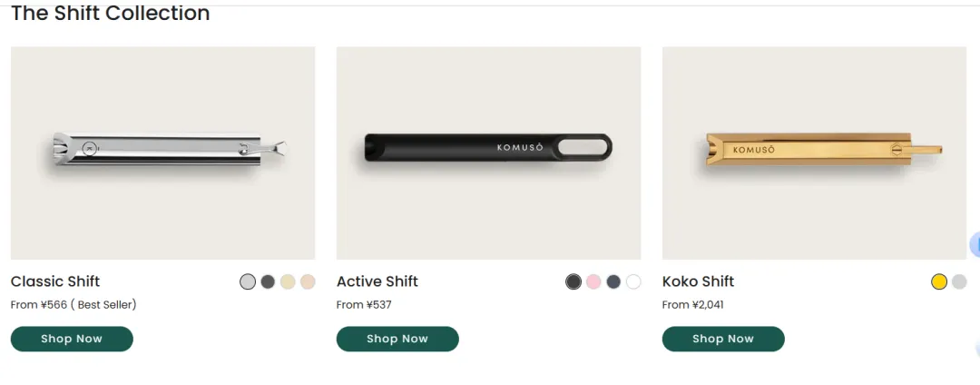Select the silver swatch for Koko Shift
Viewport: 980px width, 385px height.
[x=959, y=282]
